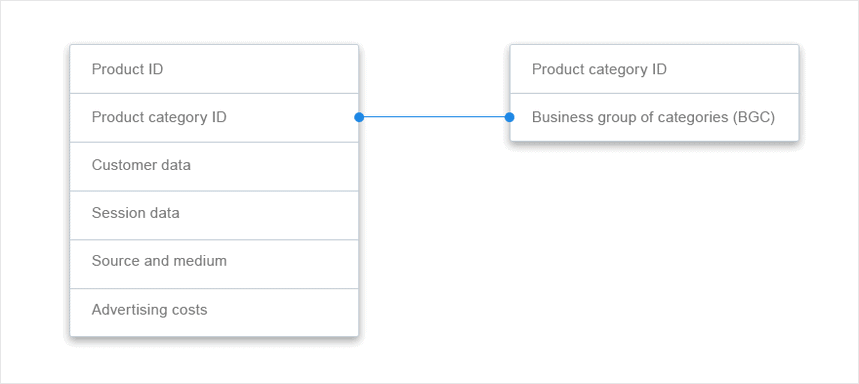Image resolution: width=859 pixels, height=384 pixels.
Task: Select the Session data row
Action: [x=214, y=215]
